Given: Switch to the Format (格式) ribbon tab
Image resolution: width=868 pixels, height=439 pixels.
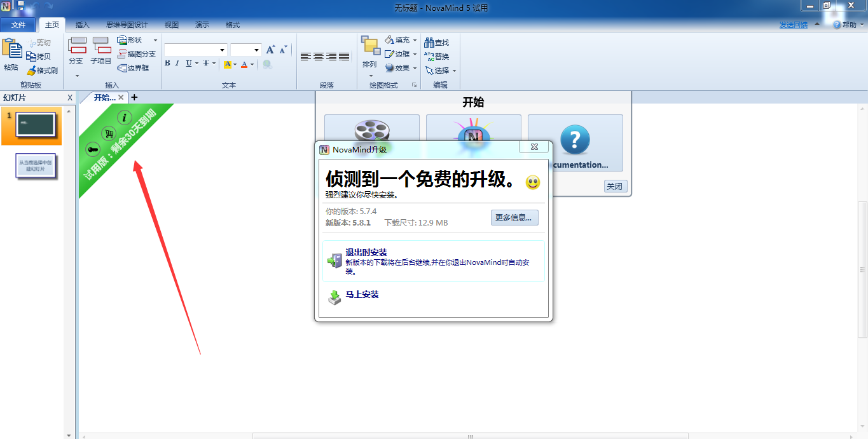Looking at the screenshot, I should pos(233,25).
